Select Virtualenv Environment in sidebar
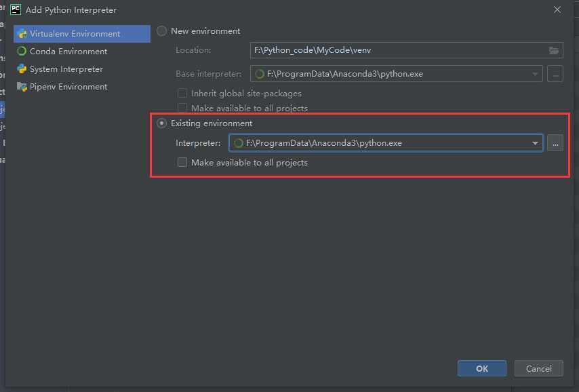The image size is (579, 392). tap(81, 34)
